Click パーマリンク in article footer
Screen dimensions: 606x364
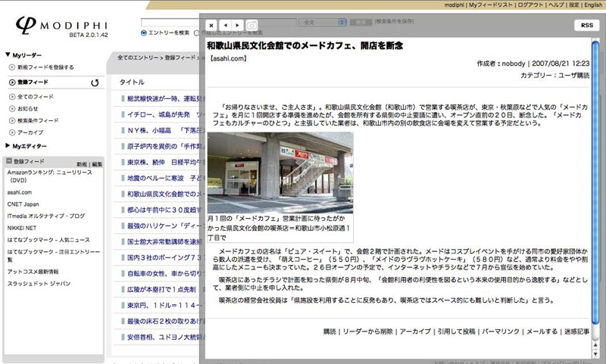point(501,331)
